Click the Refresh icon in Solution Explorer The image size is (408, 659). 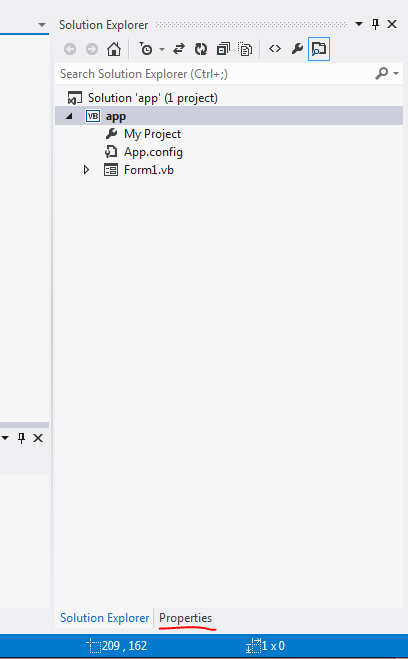201,49
